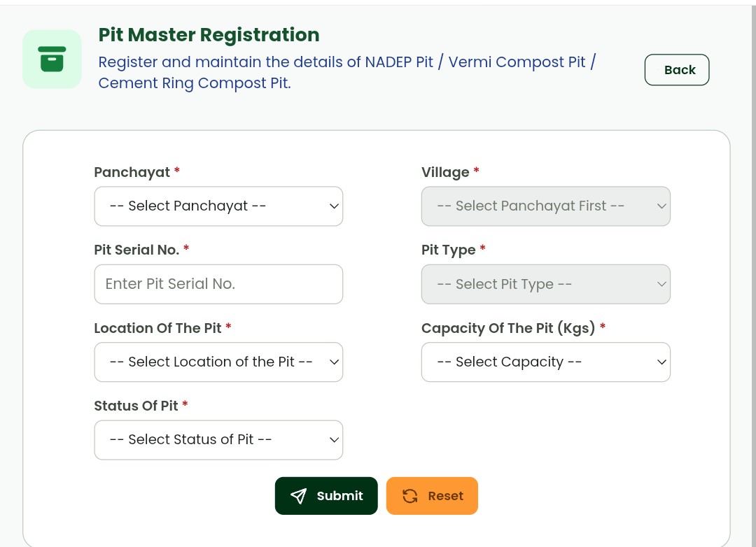Click the Register and maintain details description
This screenshot has height=547, width=756.
(x=347, y=72)
